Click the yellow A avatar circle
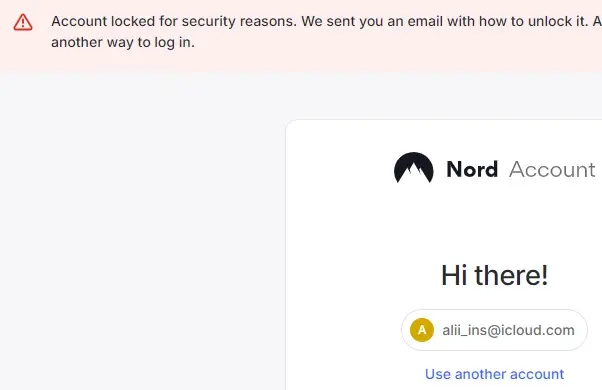This screenshot has height=390, width=602. pos(422,330)
